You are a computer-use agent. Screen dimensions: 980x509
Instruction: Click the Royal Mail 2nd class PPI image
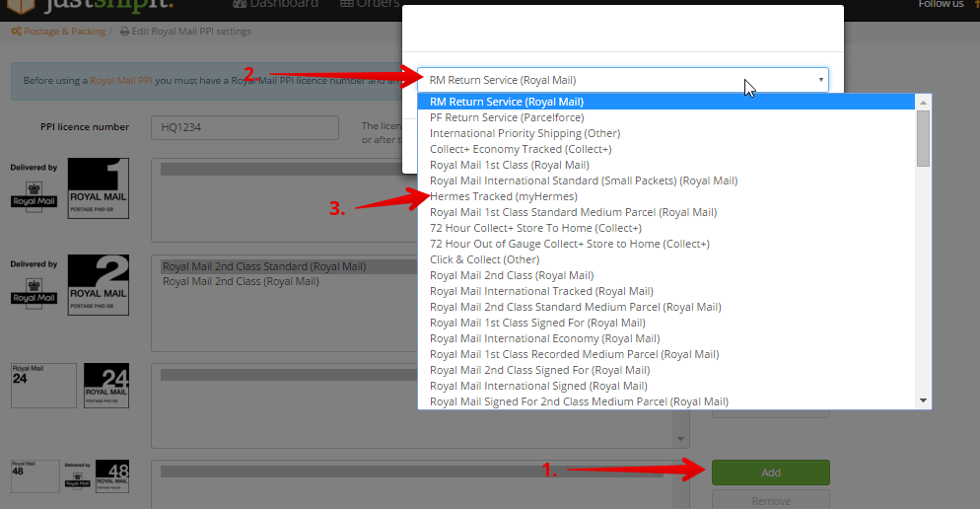99,285
